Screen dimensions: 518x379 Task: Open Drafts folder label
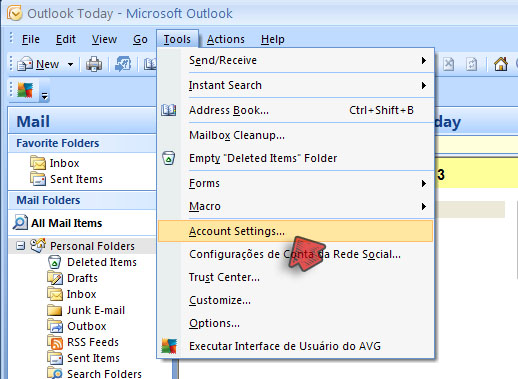point(82,278)
